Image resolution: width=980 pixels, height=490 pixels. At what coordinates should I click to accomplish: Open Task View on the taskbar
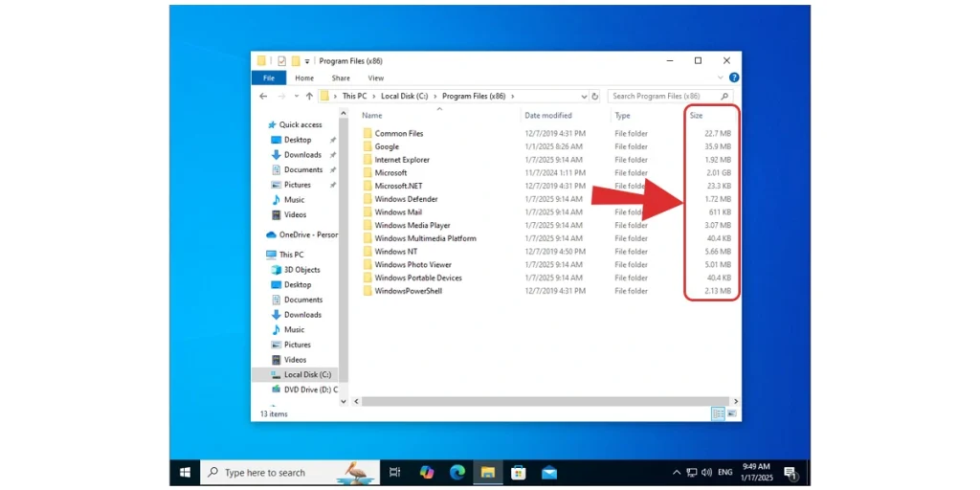click(394, 473)
